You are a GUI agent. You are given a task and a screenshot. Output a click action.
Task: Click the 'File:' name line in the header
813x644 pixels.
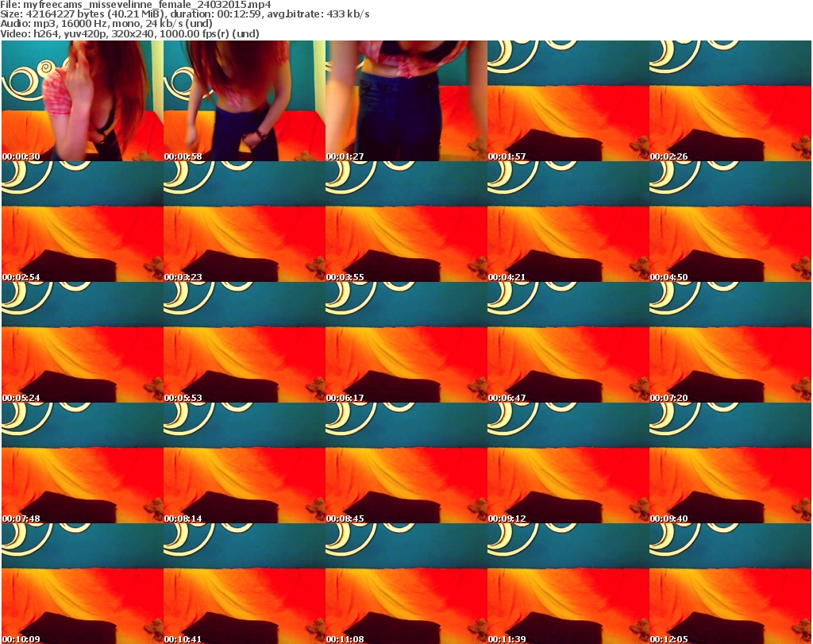135,5
